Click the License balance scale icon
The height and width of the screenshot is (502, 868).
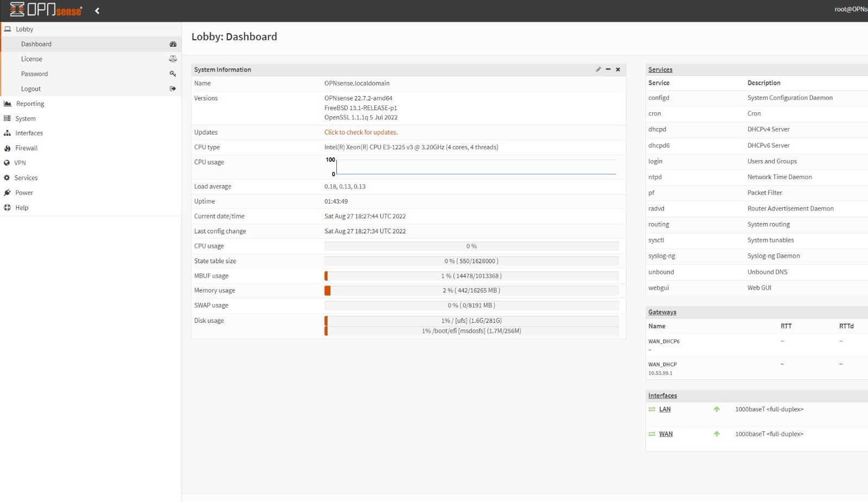[x=173, y=59]
